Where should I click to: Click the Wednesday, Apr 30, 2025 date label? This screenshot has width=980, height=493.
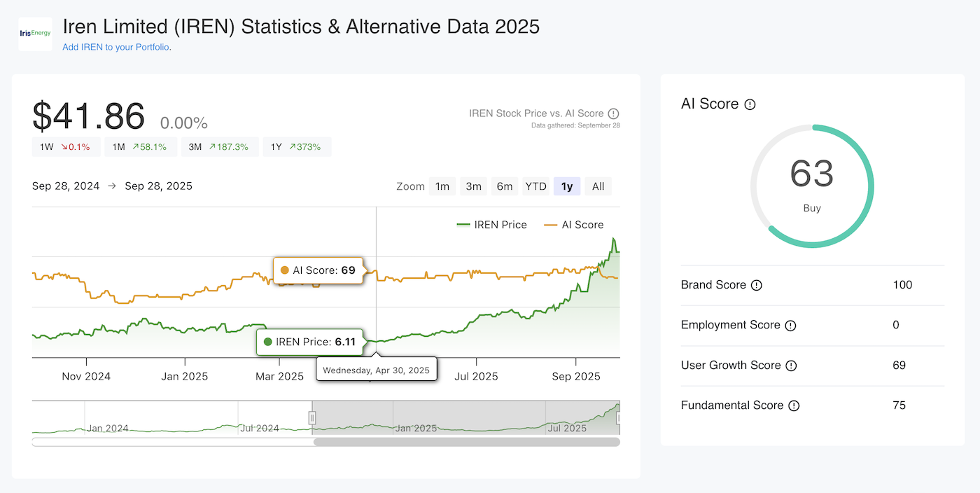[377, 370]
